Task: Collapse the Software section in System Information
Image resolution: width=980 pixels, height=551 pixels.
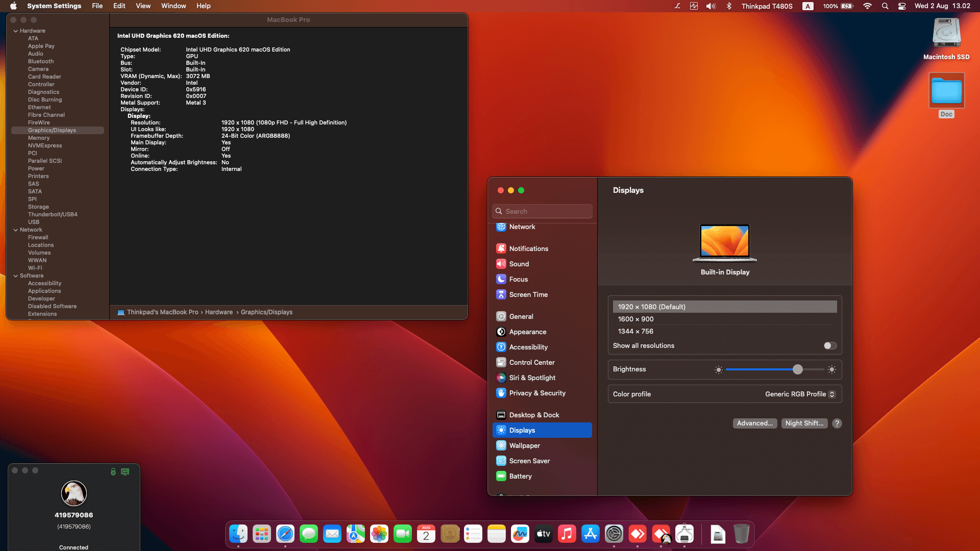Action: click(x=15, y=276)
